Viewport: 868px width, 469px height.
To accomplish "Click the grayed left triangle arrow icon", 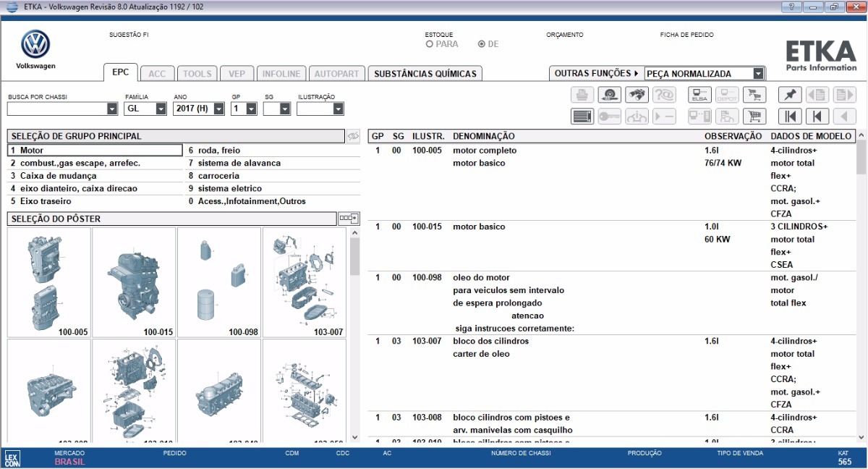I will point(845,117).
